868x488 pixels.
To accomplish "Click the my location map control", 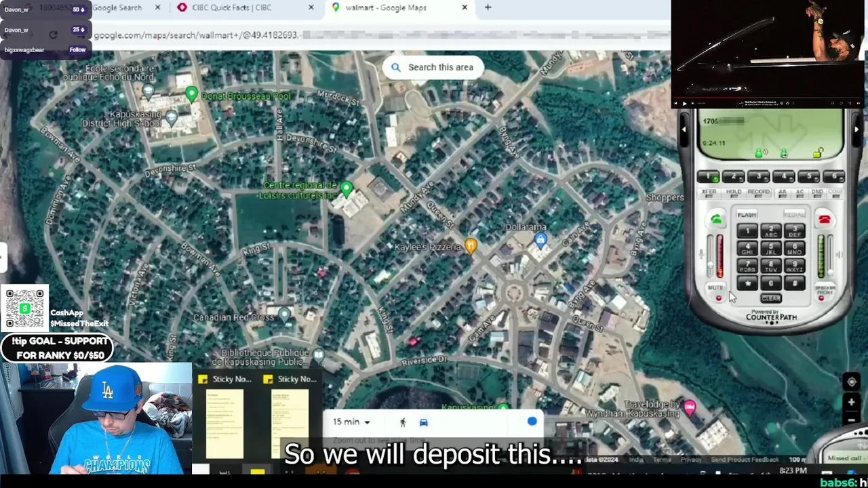I will pyautogui.click(x=852, y=382).
